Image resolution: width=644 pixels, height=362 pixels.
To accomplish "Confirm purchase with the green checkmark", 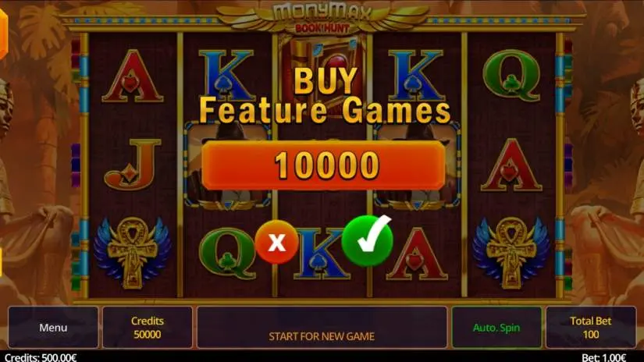I will pyautogui.click(x=367, y=240).
